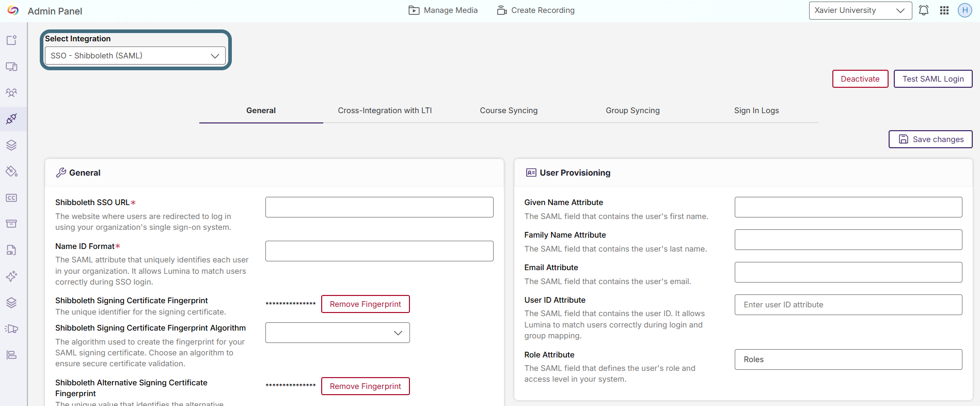
Task: Expand the Select Integration dropdown
Action: point(135,56)
